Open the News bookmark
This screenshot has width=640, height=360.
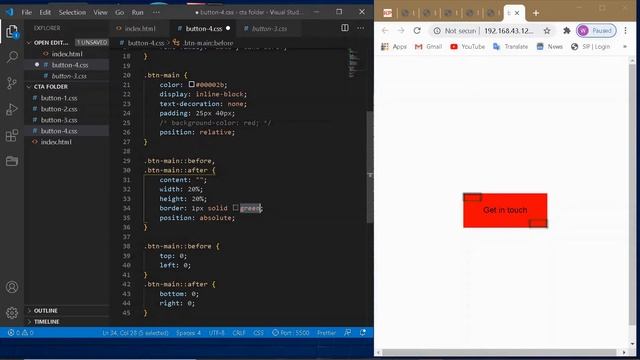click(x=549, y=47)
